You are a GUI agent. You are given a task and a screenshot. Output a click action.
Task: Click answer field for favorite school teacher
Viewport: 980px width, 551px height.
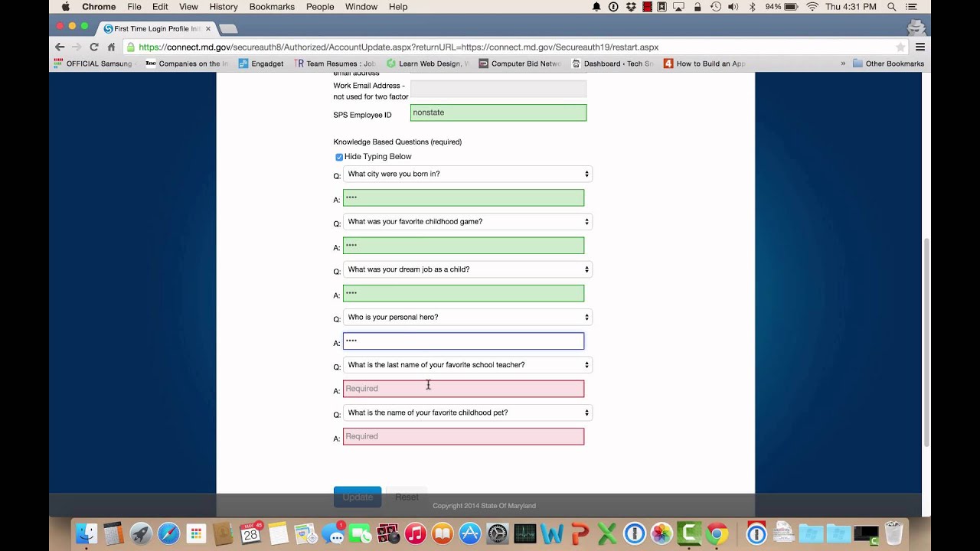(463, 389)
